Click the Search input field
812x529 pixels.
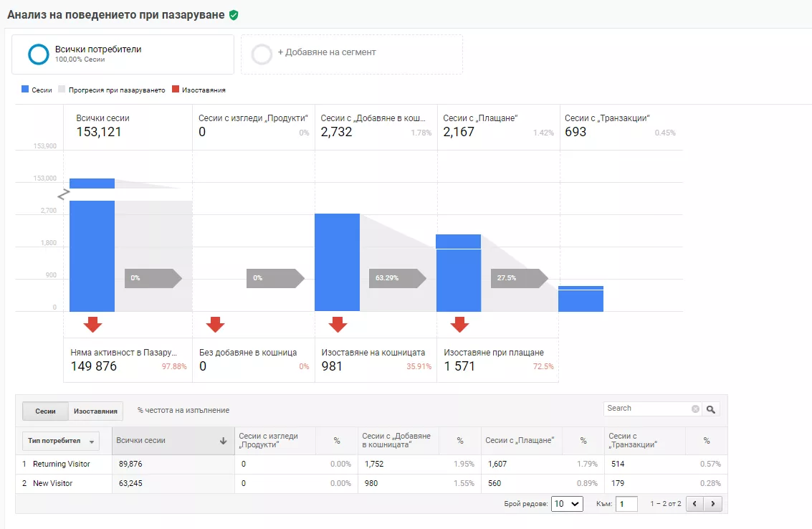pyautogui.click(x=647, y=409)
